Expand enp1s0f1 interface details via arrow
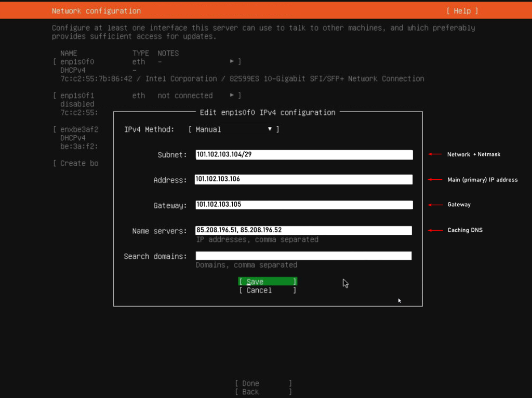This screenshot has height=398, width=532. pyautogui.click(x=232, y=95)
